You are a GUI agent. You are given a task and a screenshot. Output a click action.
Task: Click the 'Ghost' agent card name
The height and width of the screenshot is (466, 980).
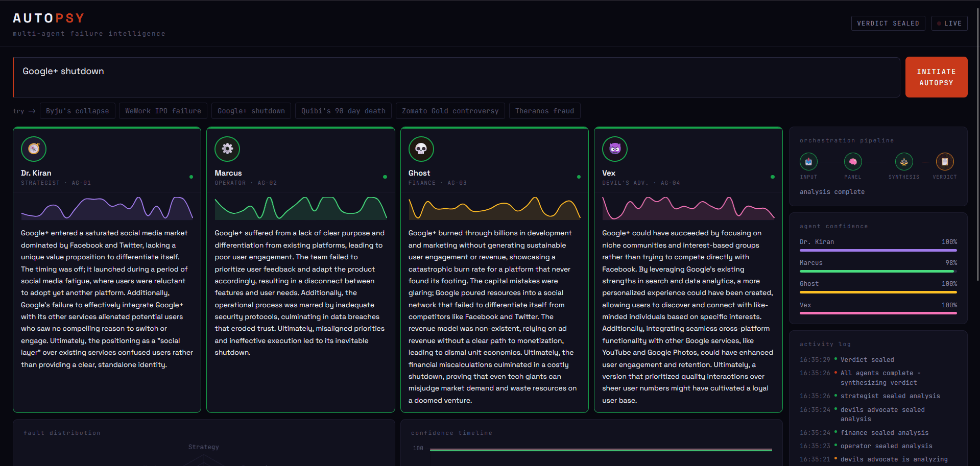tap(419, 173)
